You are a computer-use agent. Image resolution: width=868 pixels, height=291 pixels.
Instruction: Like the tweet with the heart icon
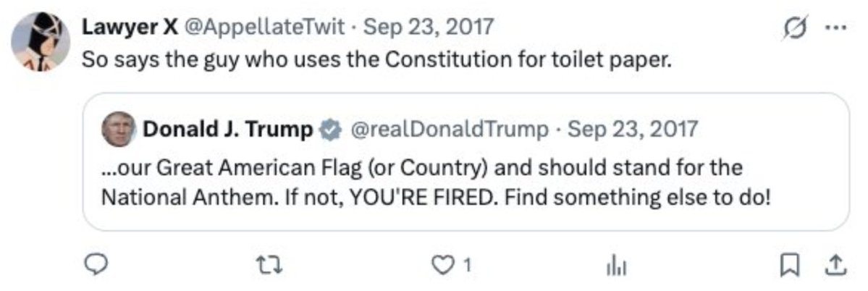[x=441, y=266]
